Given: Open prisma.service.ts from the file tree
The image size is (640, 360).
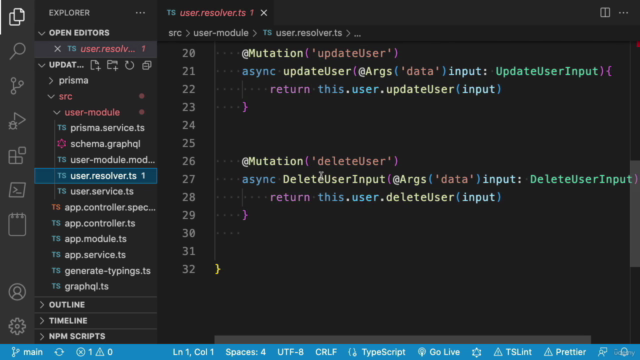Looking at the screenshot, I should pos(107,128).
